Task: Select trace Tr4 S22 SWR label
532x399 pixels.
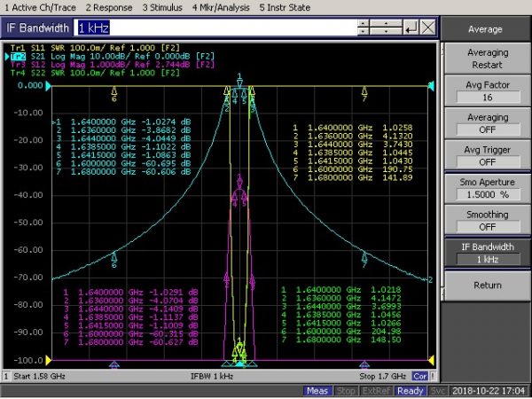Action: pyautogui.click(x=95, y=73)
